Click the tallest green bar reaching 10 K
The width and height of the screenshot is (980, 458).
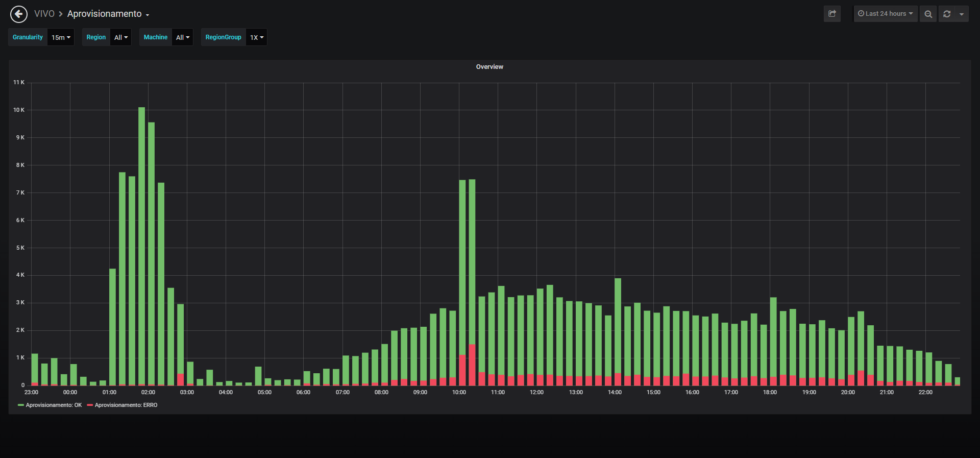tap(141, 246)
